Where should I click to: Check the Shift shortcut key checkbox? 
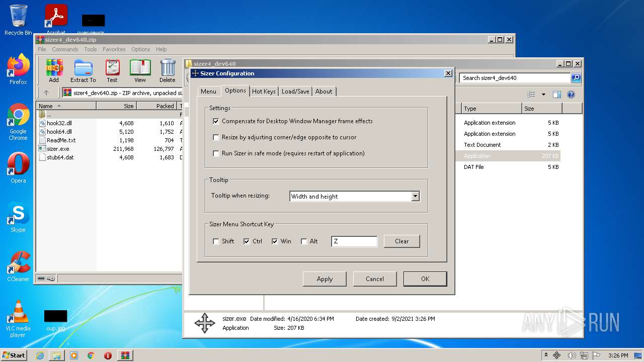pos(216,241)
